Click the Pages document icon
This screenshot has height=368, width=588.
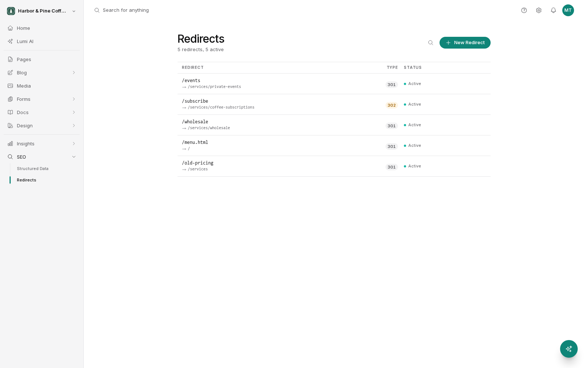(10, 59)
